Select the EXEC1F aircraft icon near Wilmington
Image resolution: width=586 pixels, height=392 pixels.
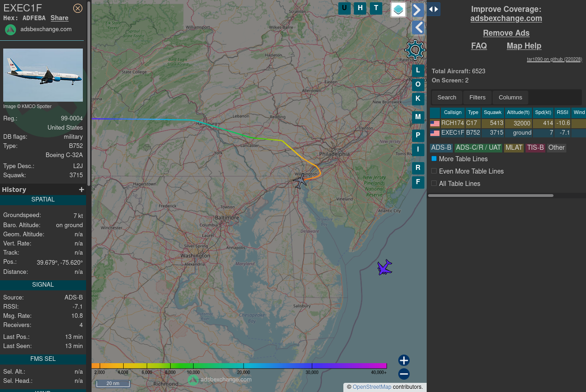coord(300,181)
